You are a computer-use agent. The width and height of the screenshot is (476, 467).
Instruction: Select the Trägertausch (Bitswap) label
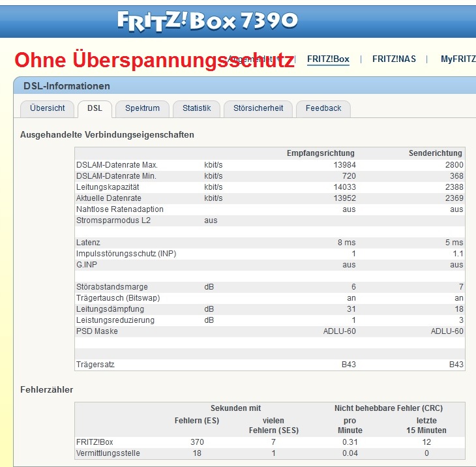[x=118, y=298]
